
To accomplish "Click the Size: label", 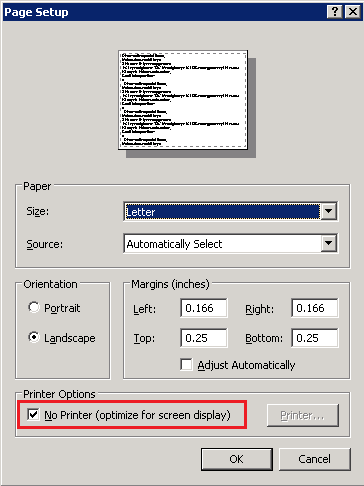I will [38, 211].
